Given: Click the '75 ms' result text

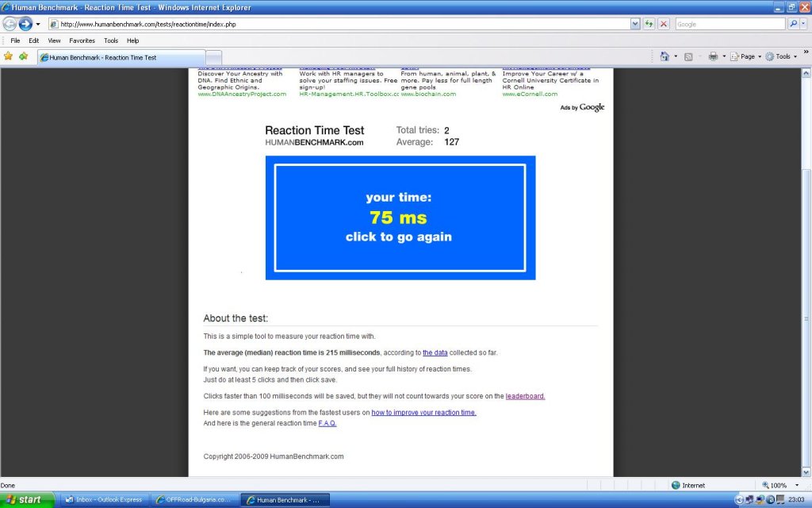Looking at the screenshot, I should 398,217.
